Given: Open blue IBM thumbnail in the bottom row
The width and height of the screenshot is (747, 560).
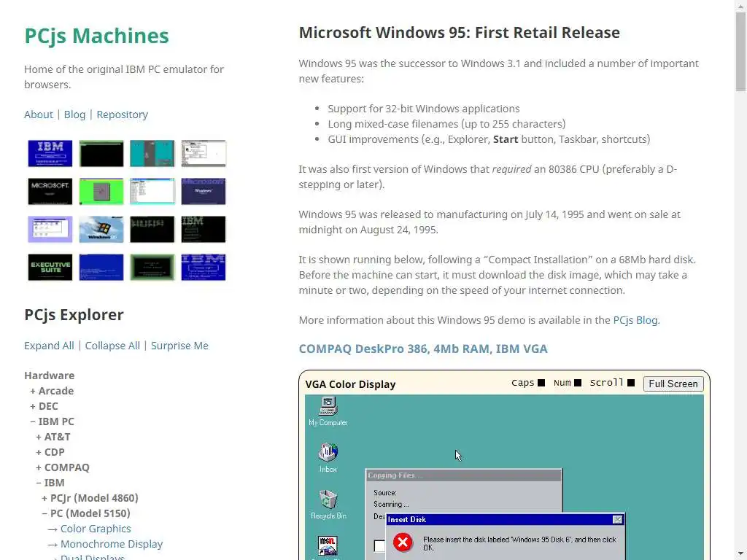Looking at the screenshot, I should click(x=204, y=267).
